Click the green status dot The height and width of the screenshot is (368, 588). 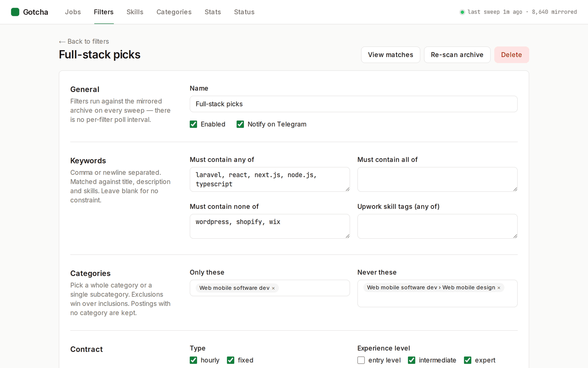[462, 12]
